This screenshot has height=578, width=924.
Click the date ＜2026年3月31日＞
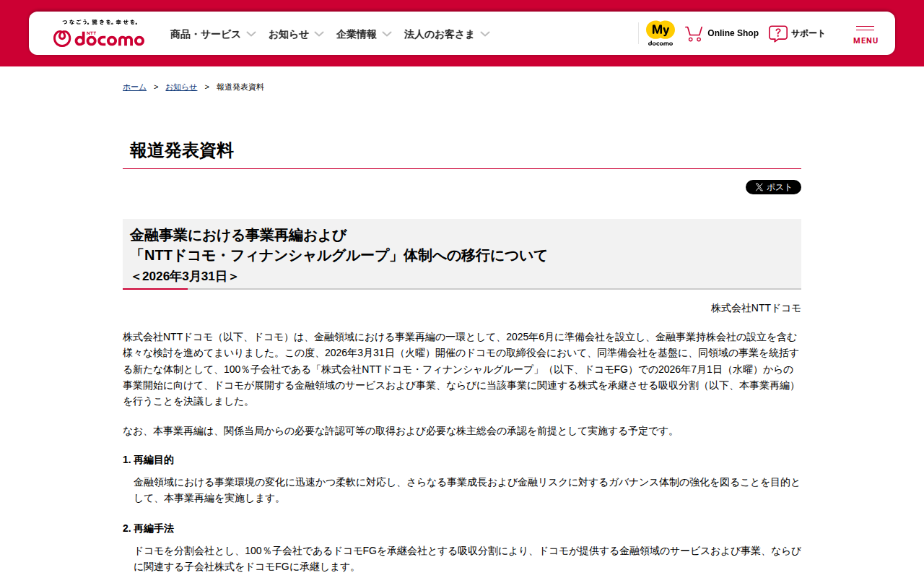coord(185,277)
